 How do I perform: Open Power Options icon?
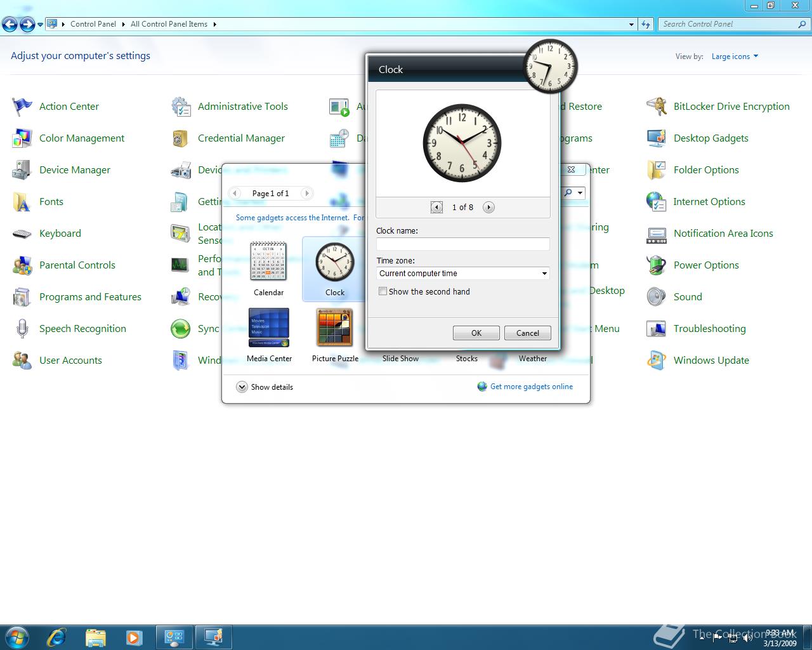coord(657,265)
